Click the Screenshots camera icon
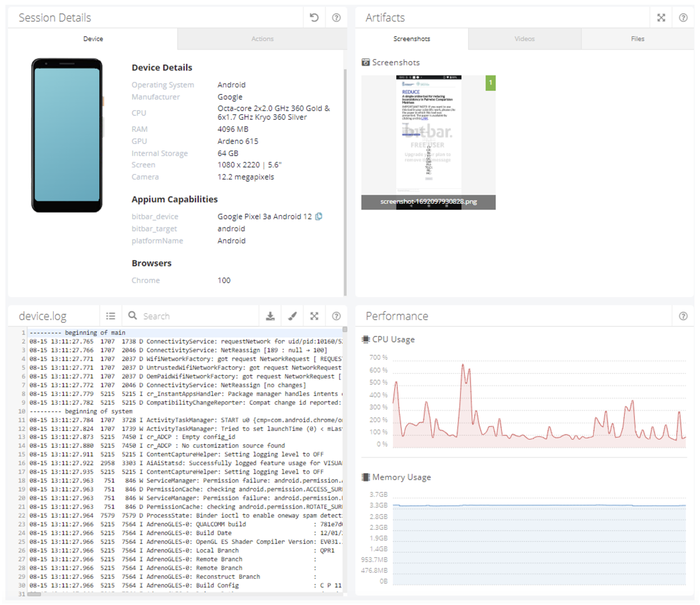Image resolution: width=700 pixels, height=605 pixels. point(366,62)
